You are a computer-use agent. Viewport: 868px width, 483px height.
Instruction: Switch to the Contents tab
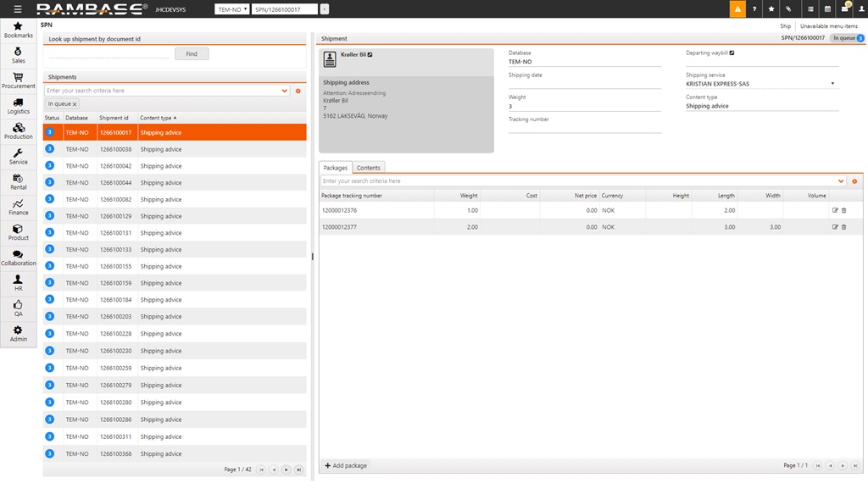368,168
